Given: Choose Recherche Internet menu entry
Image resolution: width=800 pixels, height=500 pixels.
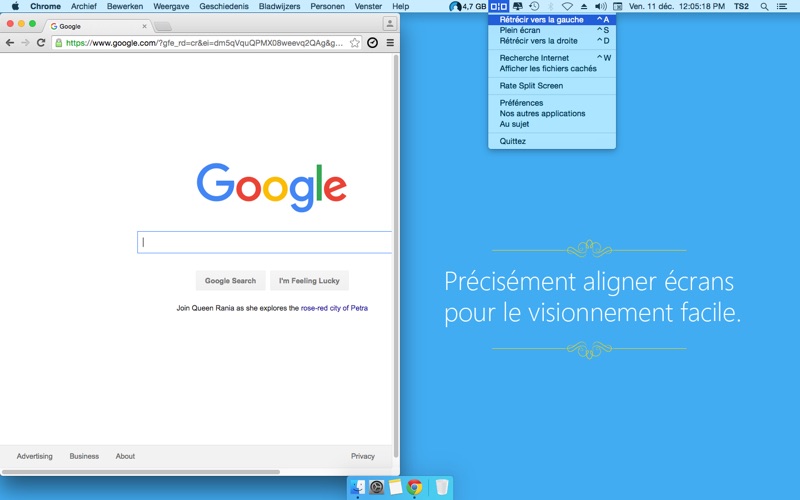Looking at the screenshot, I should click(552, 58).
